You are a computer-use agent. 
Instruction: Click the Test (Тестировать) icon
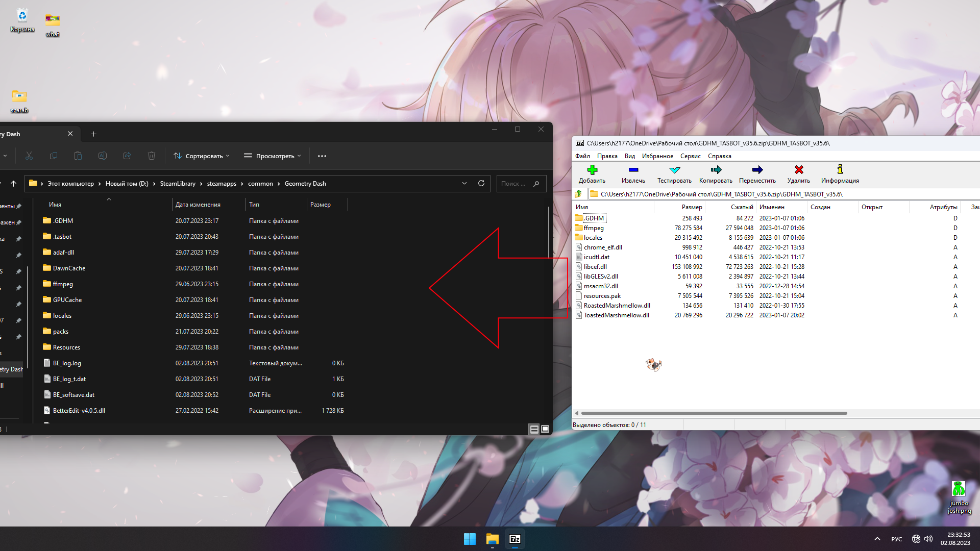tap(674, 170)
